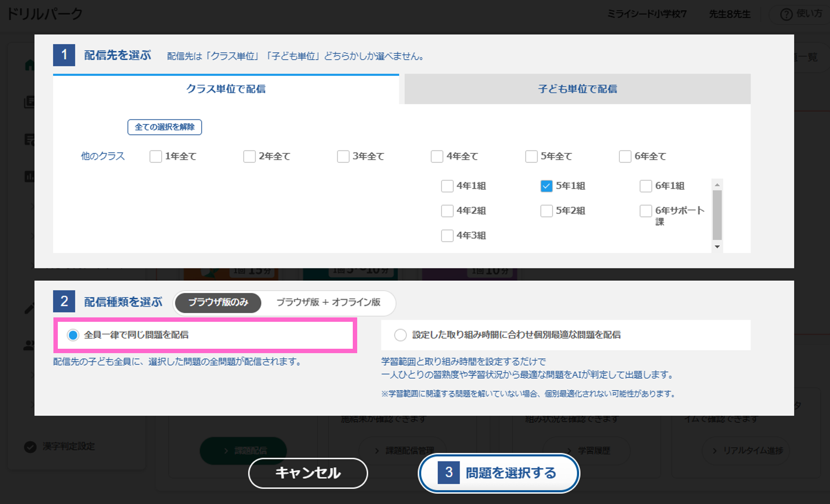Click the ミライシード小学校7 school name

(647, 15)
